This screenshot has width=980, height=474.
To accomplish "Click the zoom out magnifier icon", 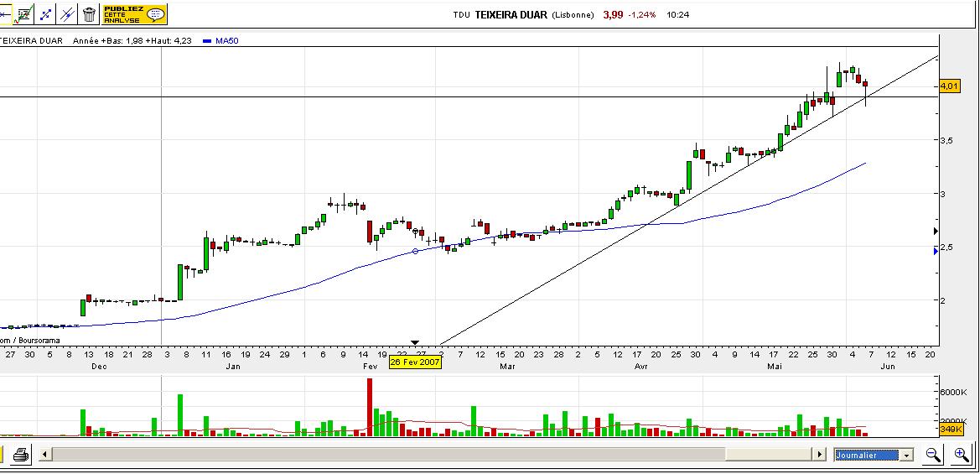I will point(933,455).
